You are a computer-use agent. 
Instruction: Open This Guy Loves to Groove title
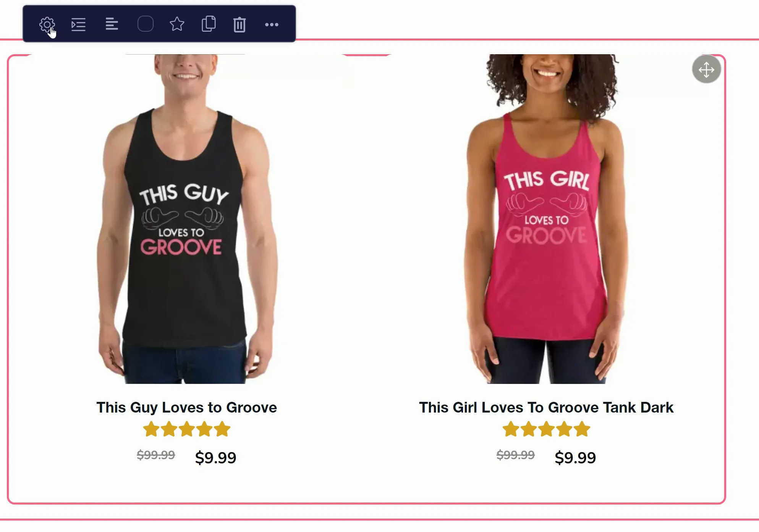point(186,407)
